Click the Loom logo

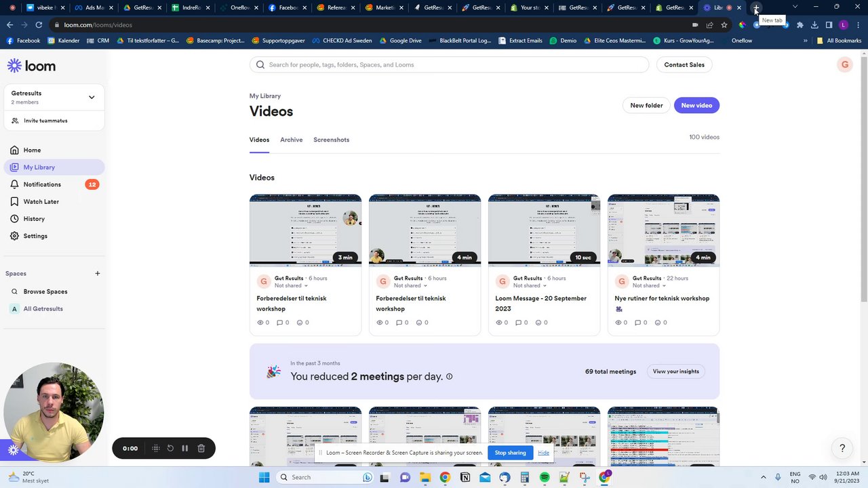click(31, 66)
